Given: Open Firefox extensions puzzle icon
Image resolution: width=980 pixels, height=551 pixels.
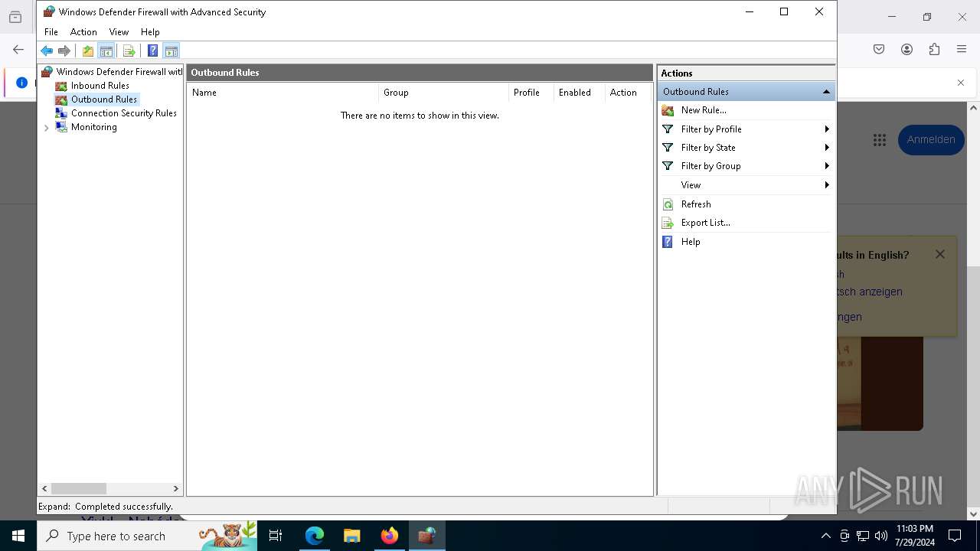Looking at the screenshot, I should [x=934, y=49].
